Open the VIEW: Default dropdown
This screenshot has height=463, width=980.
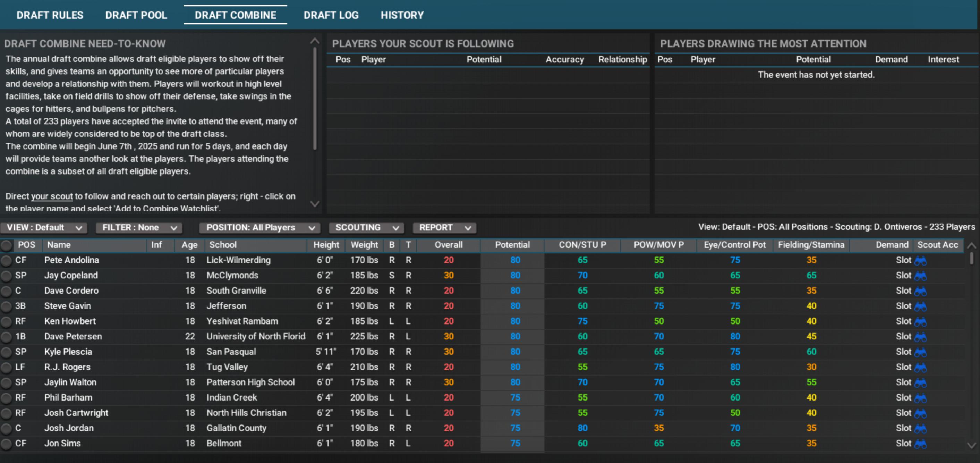point(44,228)
